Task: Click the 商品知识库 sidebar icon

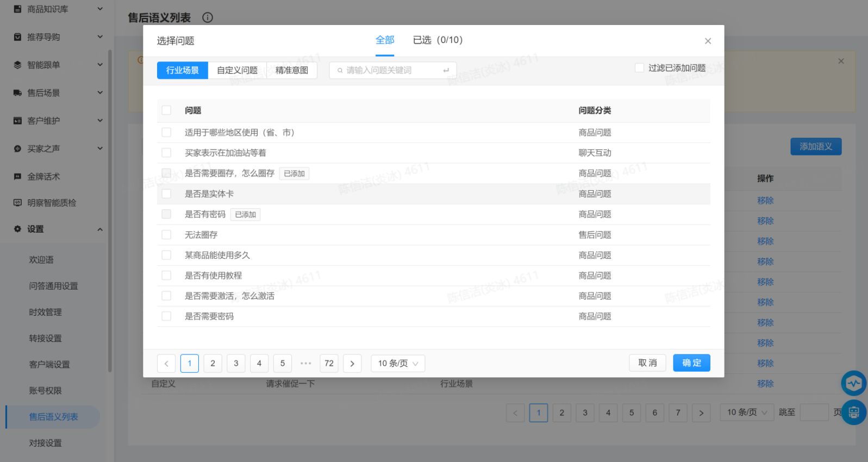Action: [x=17, y=9]
